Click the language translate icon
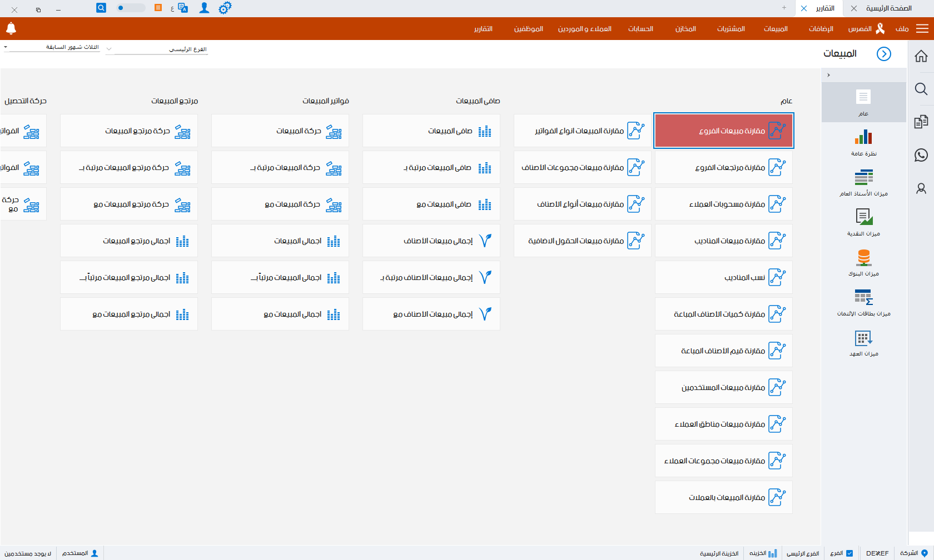This screenshot has height=560, width=934. click(x=182, y=8)
